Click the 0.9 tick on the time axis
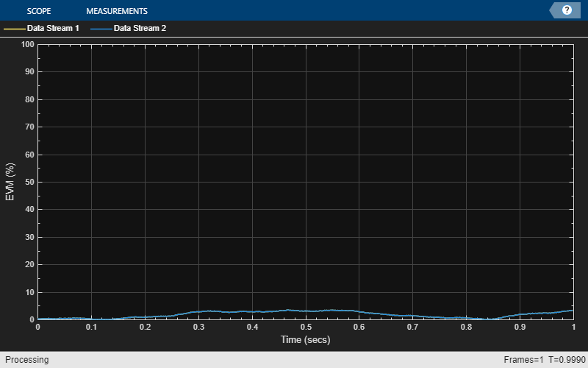588x368 pixels. click(520, 328)
